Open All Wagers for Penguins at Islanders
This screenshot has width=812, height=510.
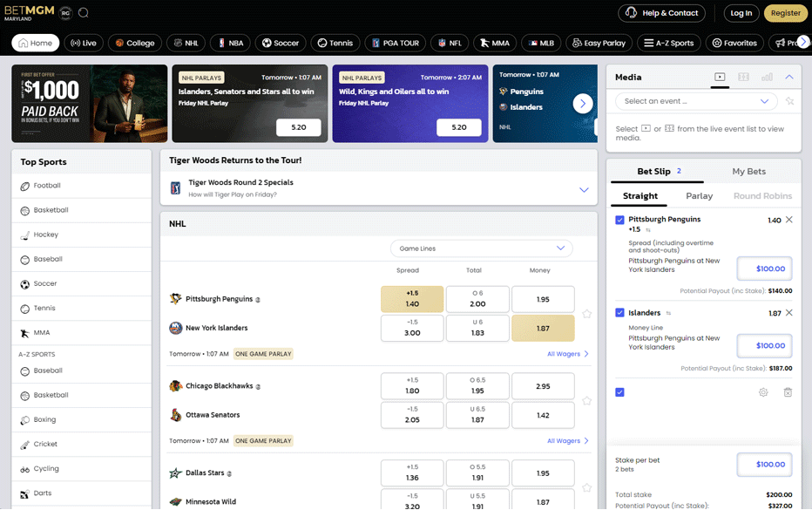pos(568,354)
